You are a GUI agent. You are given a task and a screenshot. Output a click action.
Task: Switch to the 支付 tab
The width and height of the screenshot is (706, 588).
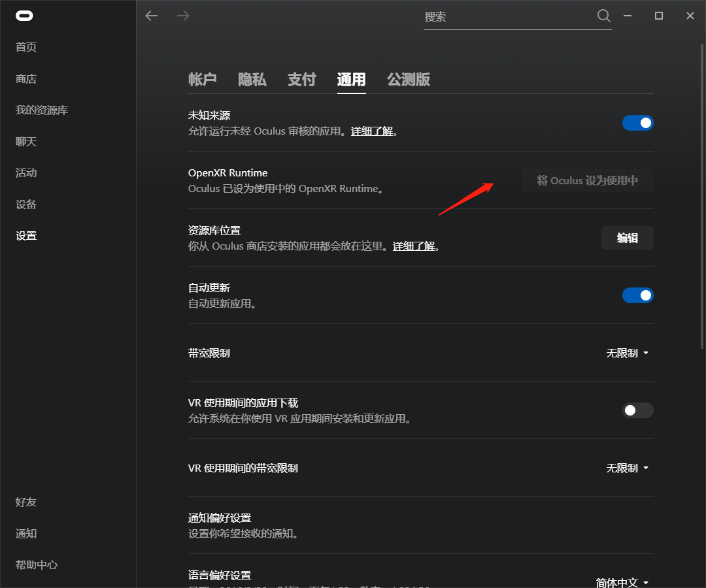click(301, 80)
